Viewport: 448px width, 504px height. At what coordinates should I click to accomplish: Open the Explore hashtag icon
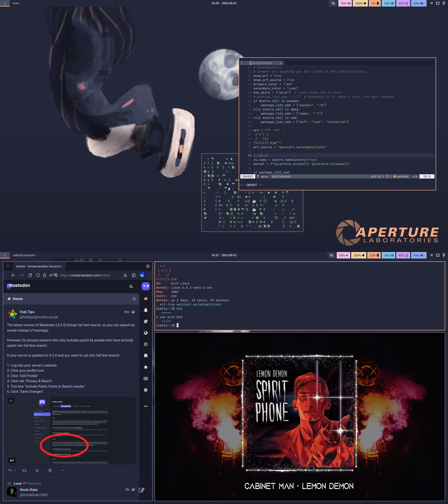pyautogui.click(x=146, y=322)
